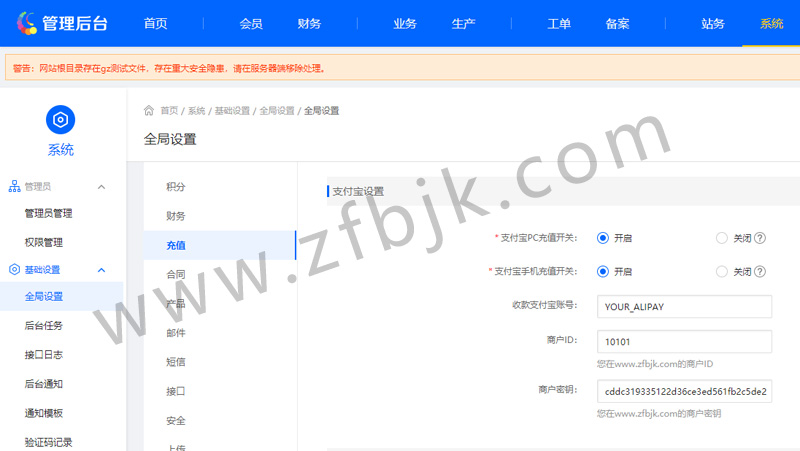Collapse the 基础设置 sidebar group
Screen dimensions: 800x451
tap(102, 270)
